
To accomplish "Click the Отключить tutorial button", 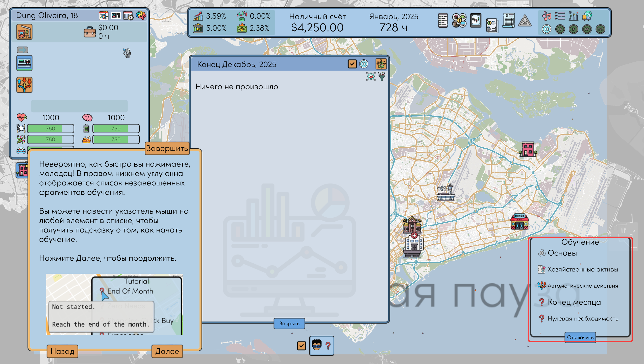I will pos(580,337).
